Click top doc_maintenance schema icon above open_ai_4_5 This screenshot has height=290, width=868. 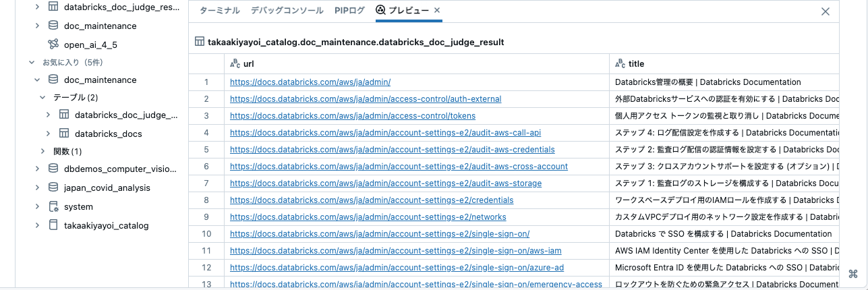pyautogui.click(x=53, y=26)
